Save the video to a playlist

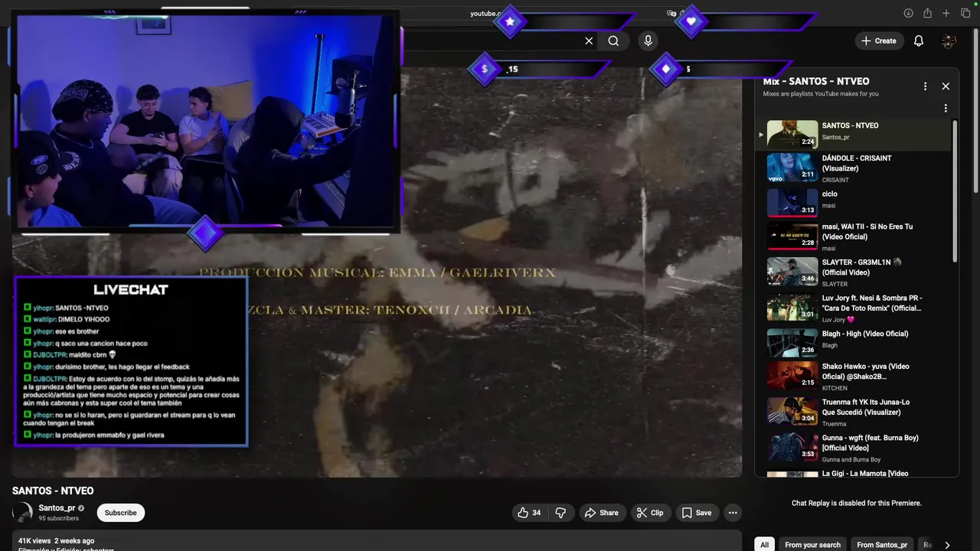[x=697, y=513]
